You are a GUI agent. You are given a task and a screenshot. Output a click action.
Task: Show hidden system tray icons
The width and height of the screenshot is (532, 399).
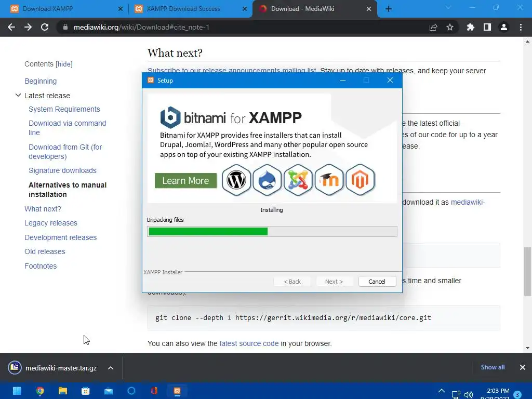click(x=442, y=391)
